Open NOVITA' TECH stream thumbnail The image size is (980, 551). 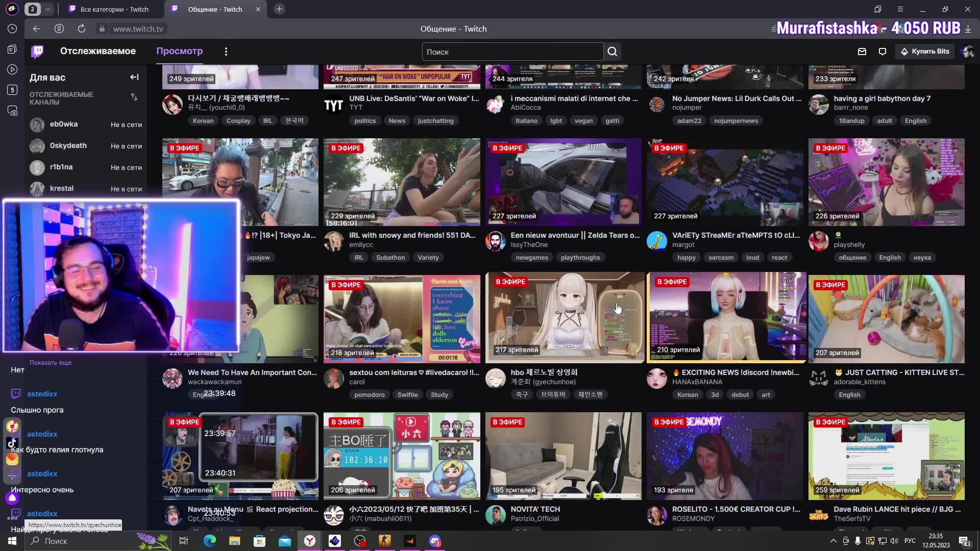click(x=563, y=456)
